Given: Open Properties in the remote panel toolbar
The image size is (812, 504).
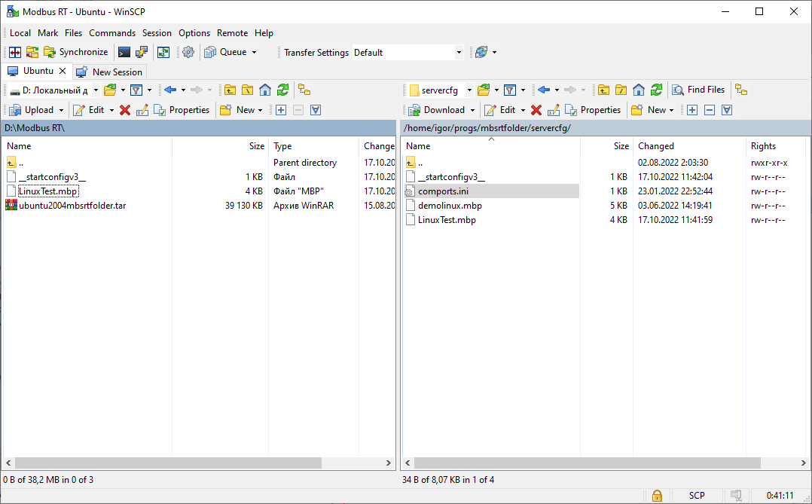Looking at the screenshot, I should [x=593, y=110].
